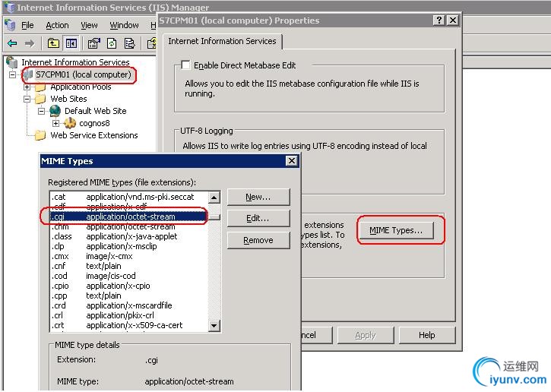Click the MIME list scroll up arrow
Viewport: 551px width, 392px height.
pos(214,198)
